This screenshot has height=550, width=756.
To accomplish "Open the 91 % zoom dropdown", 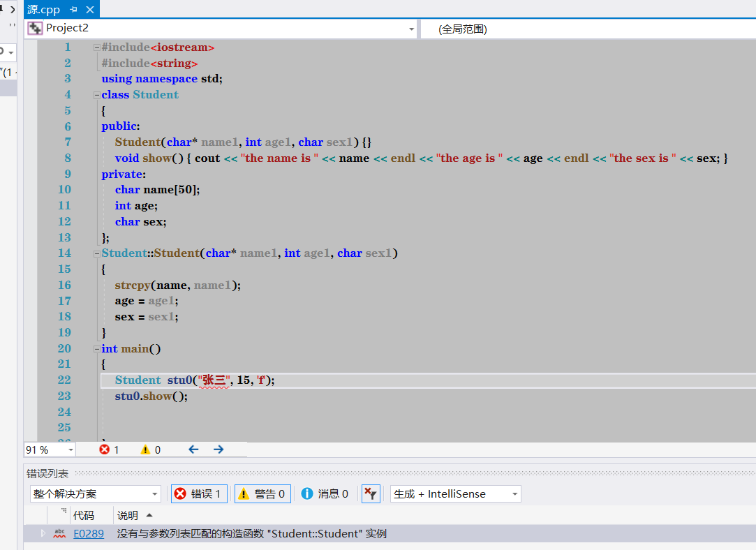I will pos(71,449).
